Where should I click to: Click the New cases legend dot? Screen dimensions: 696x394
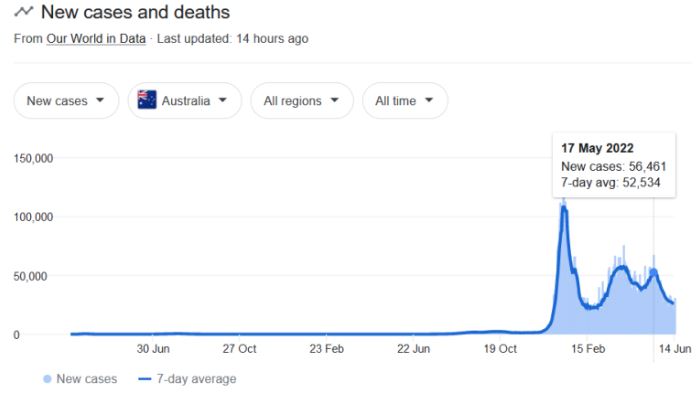pyautogui.click(x=47, y=379)
